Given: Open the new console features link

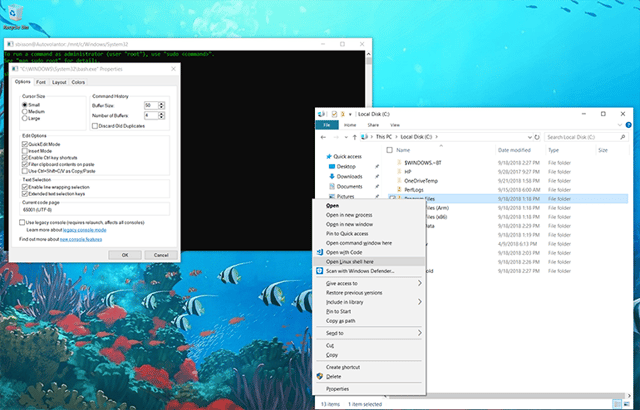Looking at the screenshot, I should pos(81,239).
